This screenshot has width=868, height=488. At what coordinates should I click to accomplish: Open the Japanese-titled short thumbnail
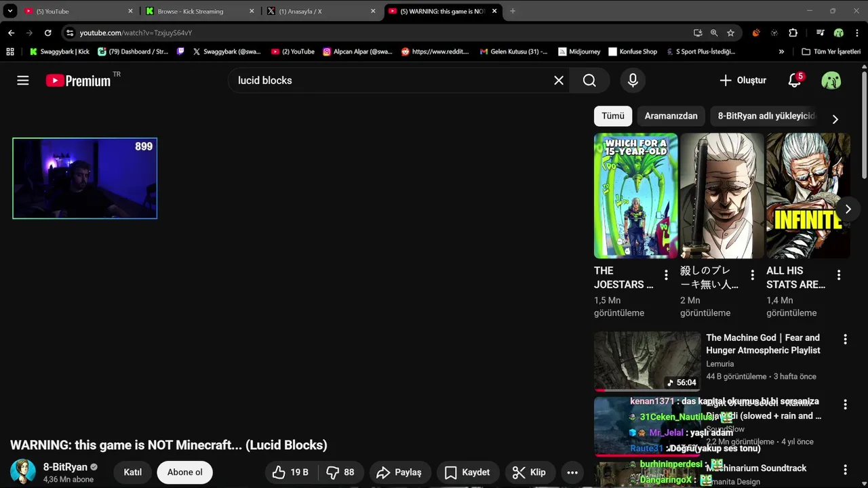pos(722,196)
